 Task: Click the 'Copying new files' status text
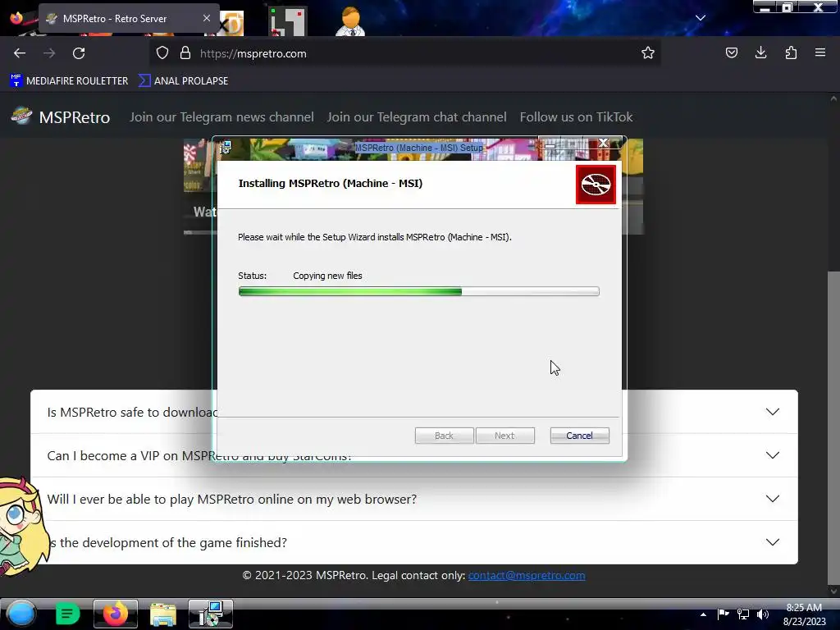pyautogui.click(x=327, y=276)
